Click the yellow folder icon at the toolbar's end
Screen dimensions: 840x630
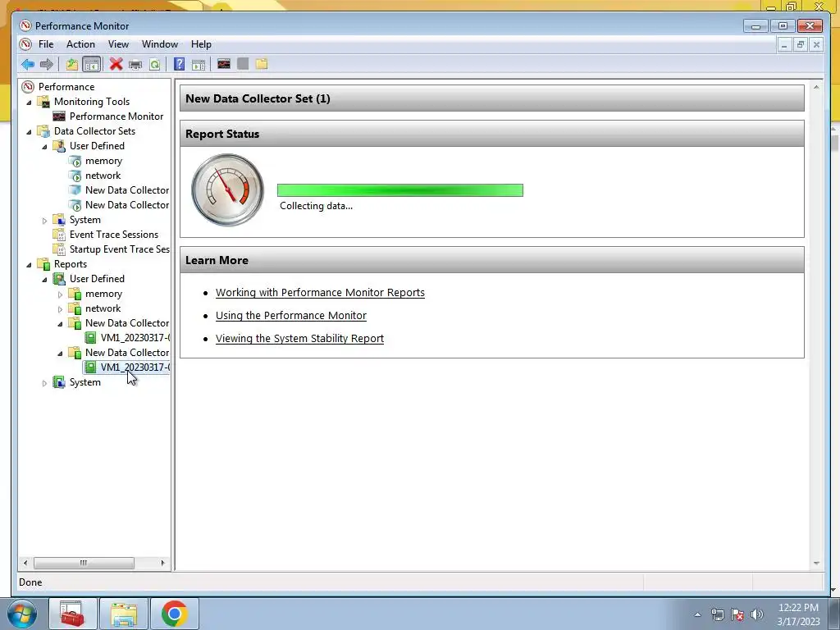coord(262,64)
